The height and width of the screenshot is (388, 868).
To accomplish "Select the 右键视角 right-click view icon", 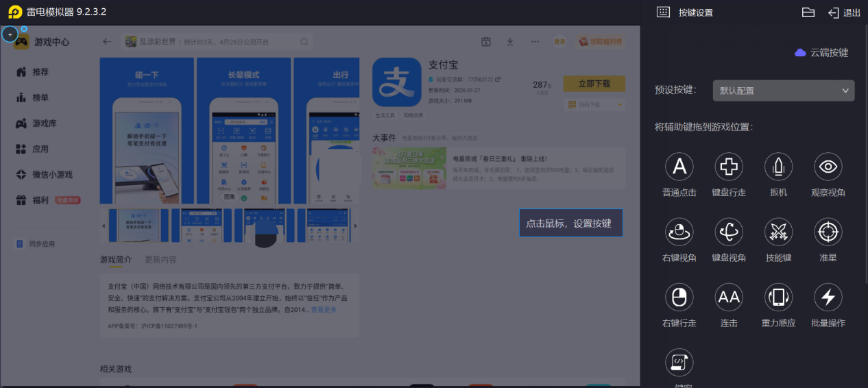I will click(679, 232).
